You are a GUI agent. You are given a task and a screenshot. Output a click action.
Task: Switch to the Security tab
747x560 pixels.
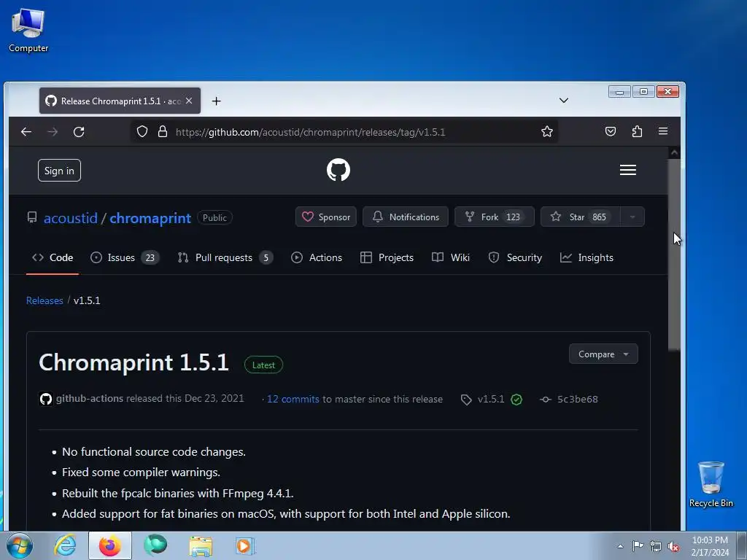tap(515, 257)
